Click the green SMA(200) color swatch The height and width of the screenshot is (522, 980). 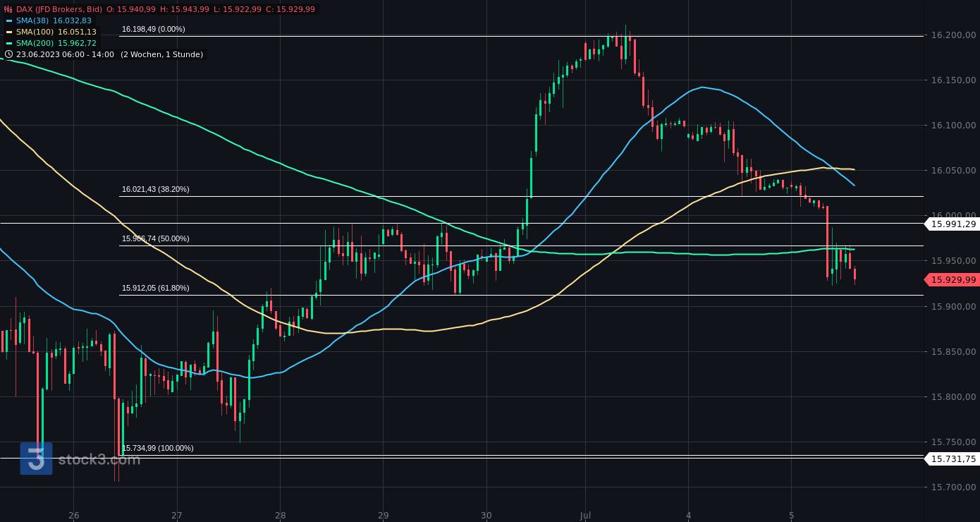(8, 43)
